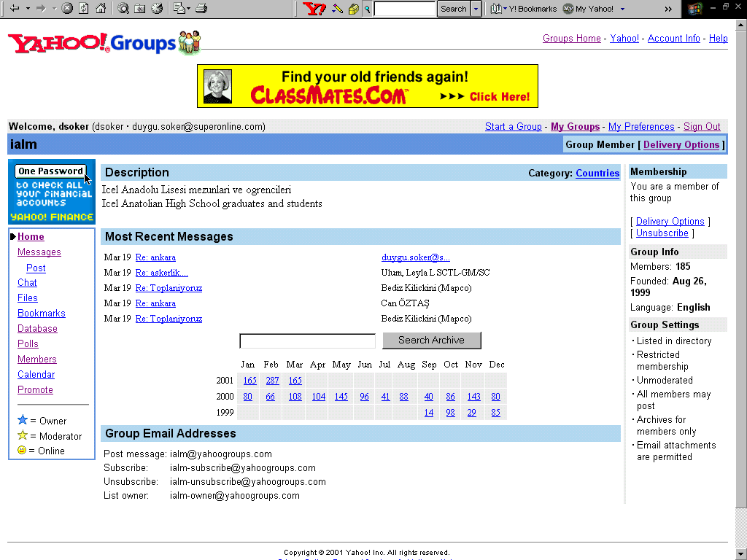
Task: Click the Start a Group link
Action: tap(513, 126)
